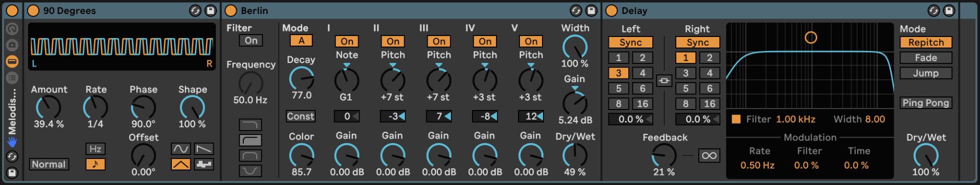The width and height of the screenshot is (980, 185).
Task: Save the Berlin device preset
Action: [x=591, y=10]
